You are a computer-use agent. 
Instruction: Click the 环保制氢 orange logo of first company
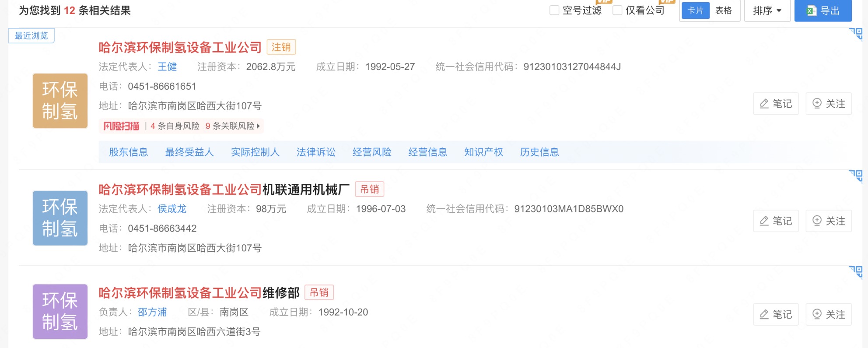[60, 101]
